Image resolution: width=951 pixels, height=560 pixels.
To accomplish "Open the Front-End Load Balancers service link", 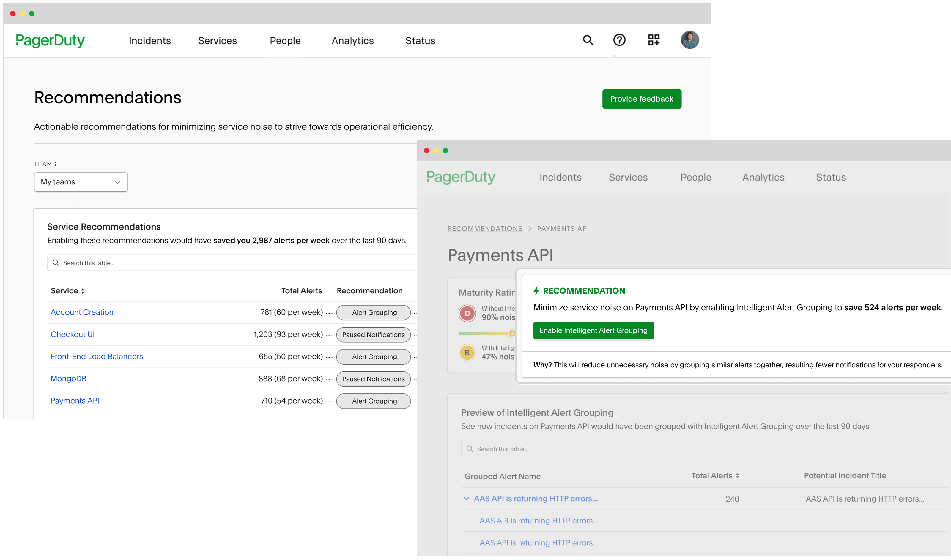I will (97, 356).
